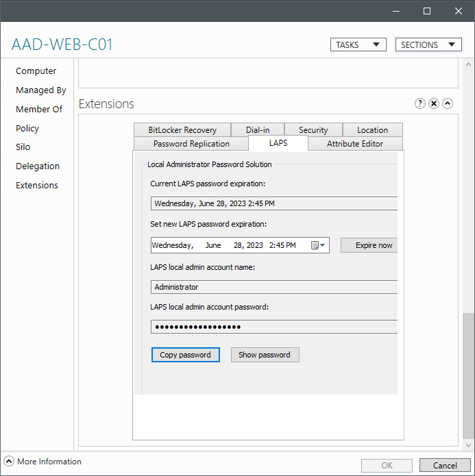Open the TASKS dropdown menu
This screenshot has height=476, width=475.
pyautogui.click(x=358, y=45)
